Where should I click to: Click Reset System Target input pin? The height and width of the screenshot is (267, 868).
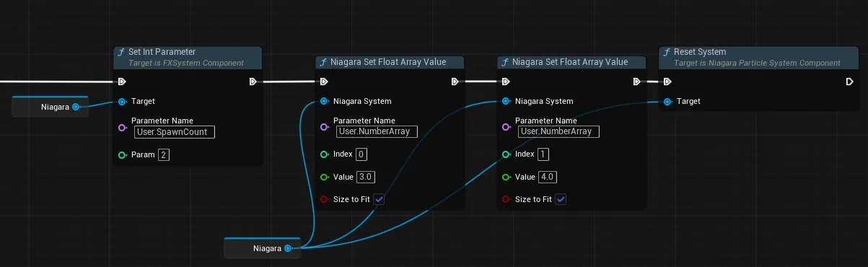pos(667,102)
